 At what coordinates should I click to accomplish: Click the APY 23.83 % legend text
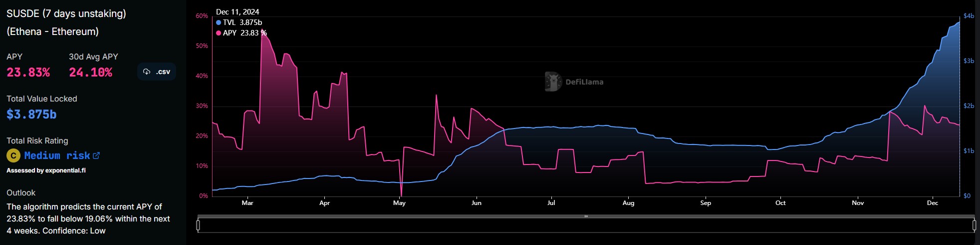coord(245,33)
